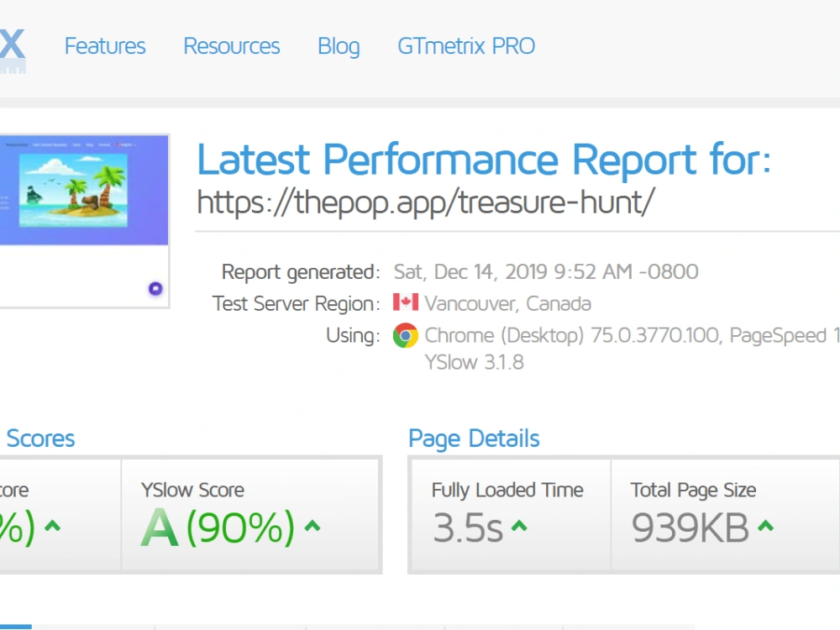840x630 pixels.
Task: Click the green arrow beside YSlow score
Action: (x=312, y=526)
